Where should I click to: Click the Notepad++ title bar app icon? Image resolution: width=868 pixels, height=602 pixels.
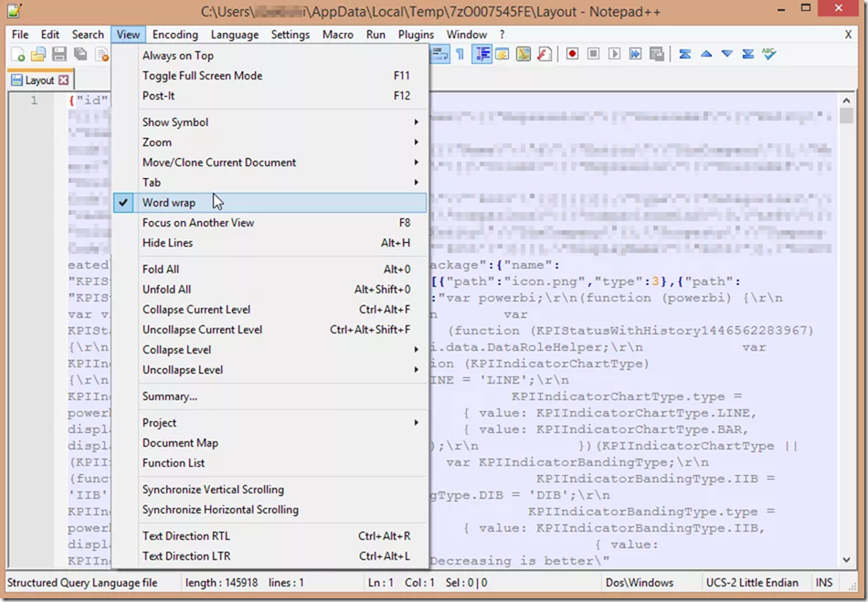point(15,11)
